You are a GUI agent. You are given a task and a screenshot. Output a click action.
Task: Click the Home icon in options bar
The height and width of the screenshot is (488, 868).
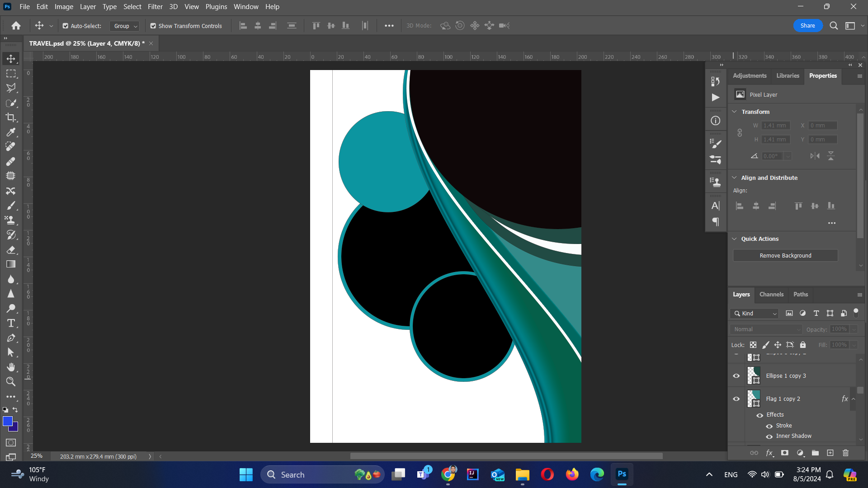point(16,26)
